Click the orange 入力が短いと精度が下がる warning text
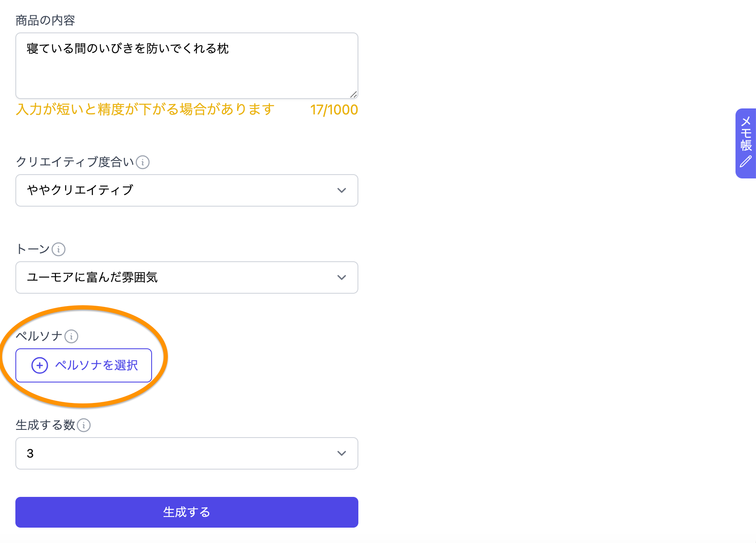This screenshot has width=756, height=543. tap(145, 110)
